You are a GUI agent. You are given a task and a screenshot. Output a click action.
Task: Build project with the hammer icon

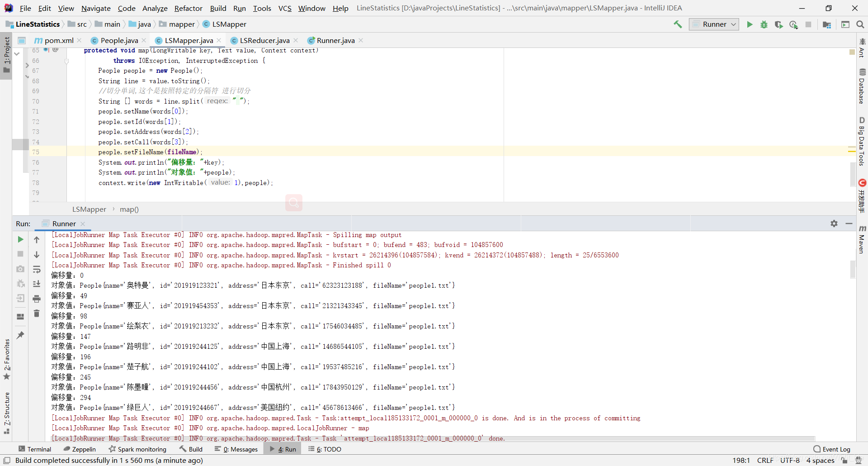pyautogui.click(x=678, y=24)
